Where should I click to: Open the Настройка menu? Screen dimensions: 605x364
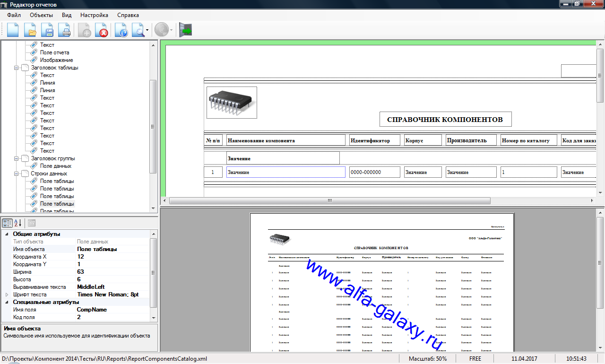pos(94,15)
